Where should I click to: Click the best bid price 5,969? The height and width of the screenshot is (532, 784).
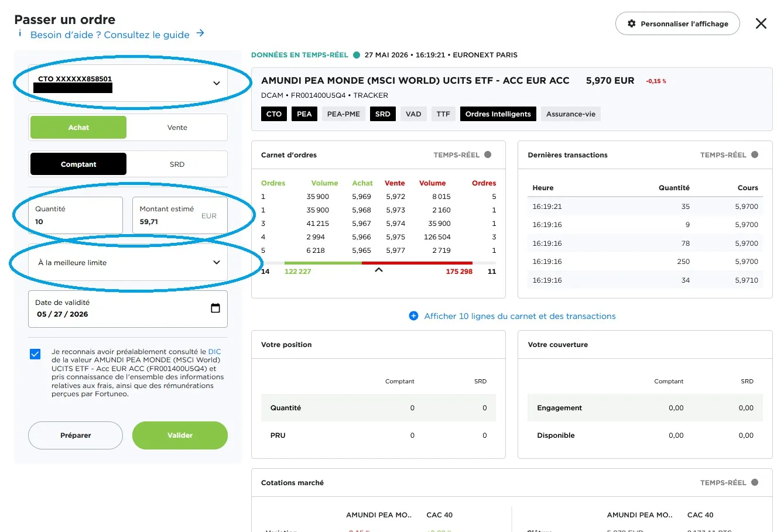coord(361,197)
